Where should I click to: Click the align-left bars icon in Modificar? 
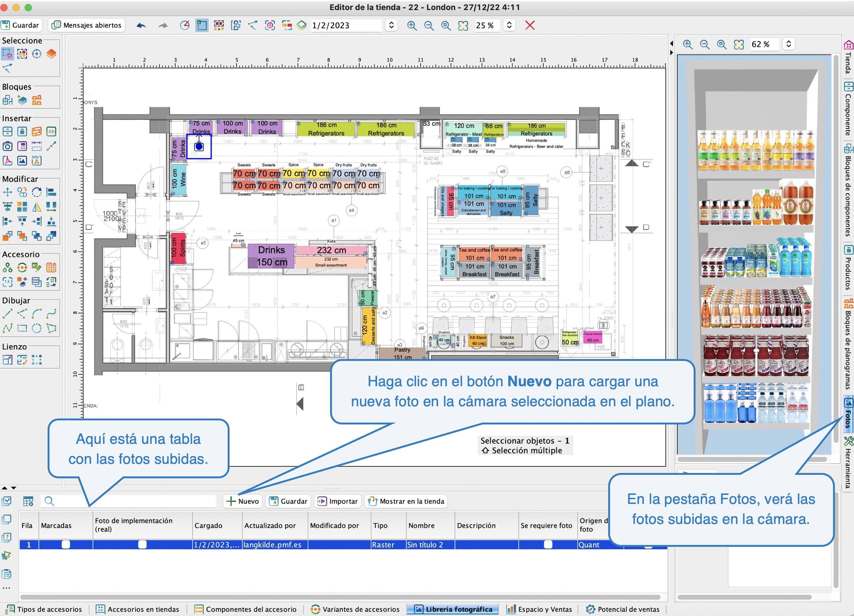[x=51, y=192]
